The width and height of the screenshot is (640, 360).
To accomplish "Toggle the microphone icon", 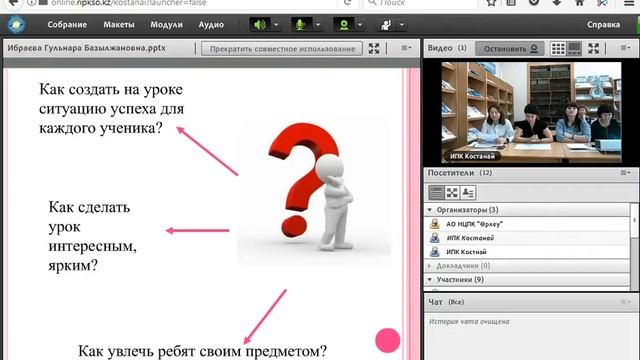I will [x=301, y=25].
